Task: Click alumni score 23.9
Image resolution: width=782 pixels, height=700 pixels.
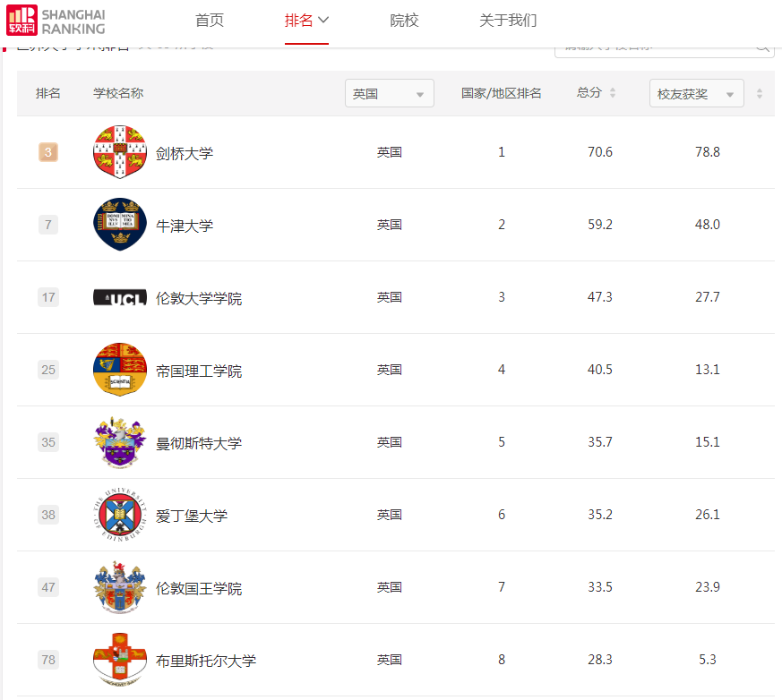Action: (708, 587)
